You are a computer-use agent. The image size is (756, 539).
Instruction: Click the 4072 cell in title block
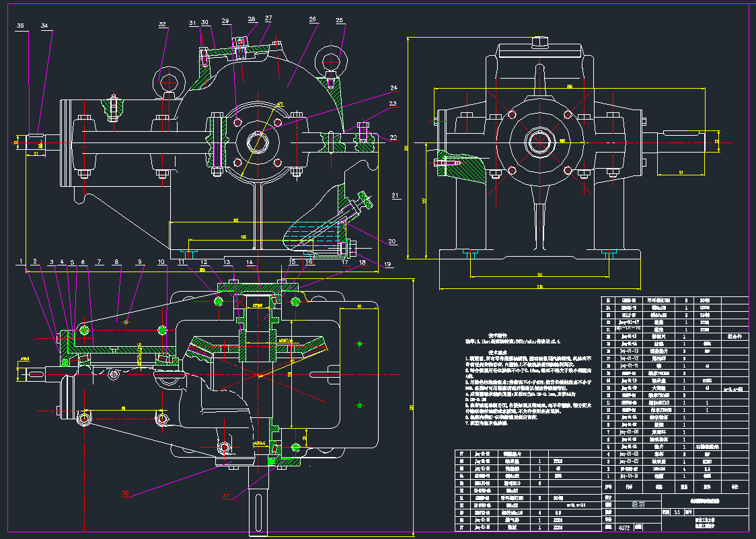point(625,528)
